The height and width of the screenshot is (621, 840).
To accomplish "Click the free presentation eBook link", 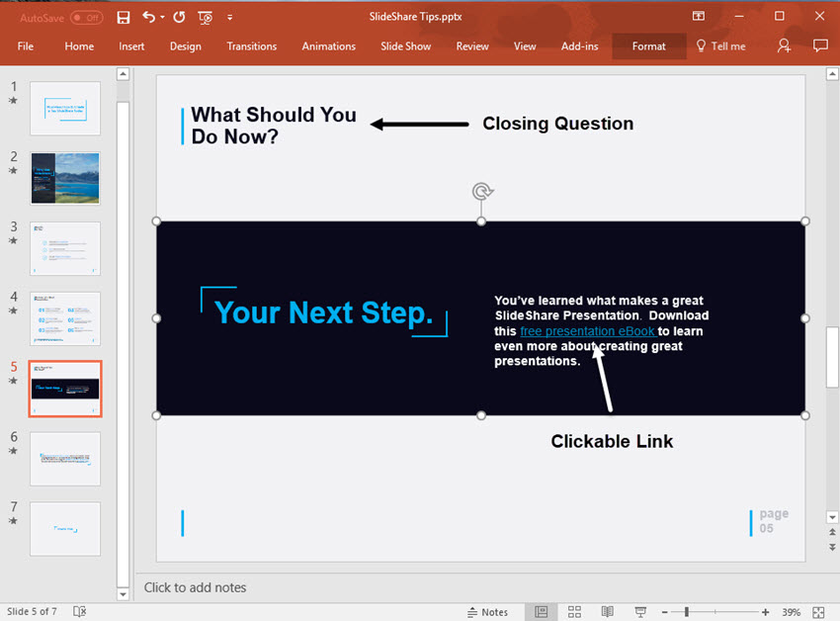I will click(x=587, y=331).
